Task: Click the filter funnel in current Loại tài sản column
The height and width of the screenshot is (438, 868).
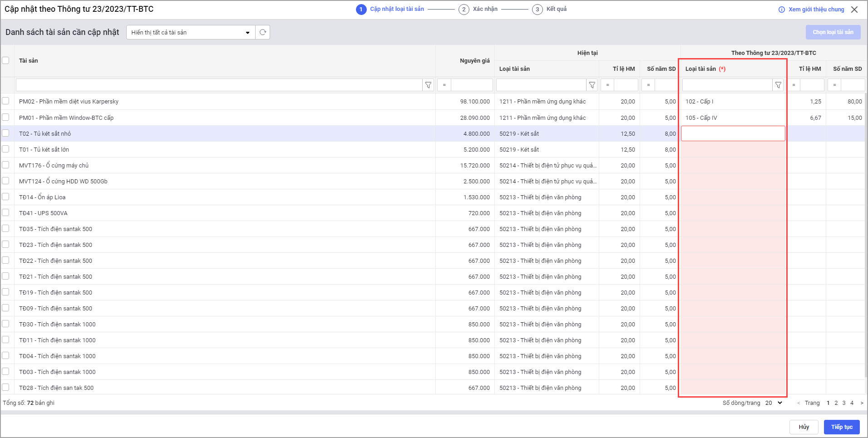Action: tap(592, 85)
